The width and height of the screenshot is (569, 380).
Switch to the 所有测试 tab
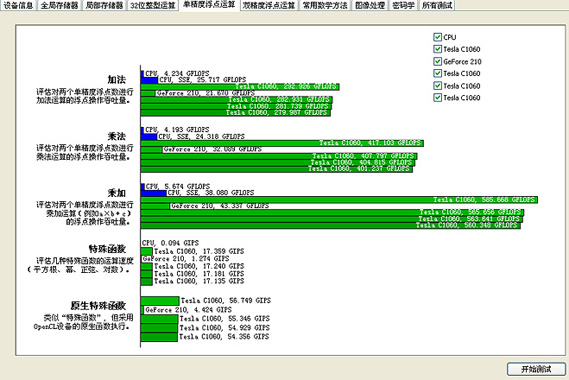437,5
